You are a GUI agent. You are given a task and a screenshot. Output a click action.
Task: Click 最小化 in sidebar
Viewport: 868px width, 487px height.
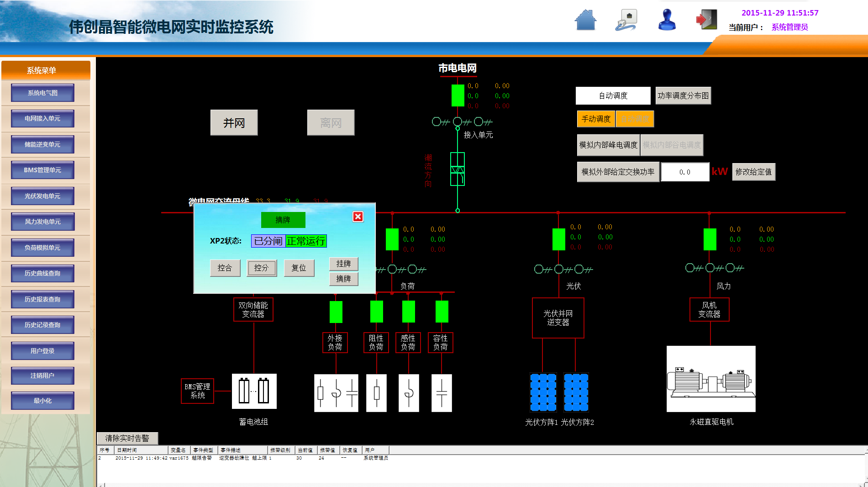[x=42, y=401]
